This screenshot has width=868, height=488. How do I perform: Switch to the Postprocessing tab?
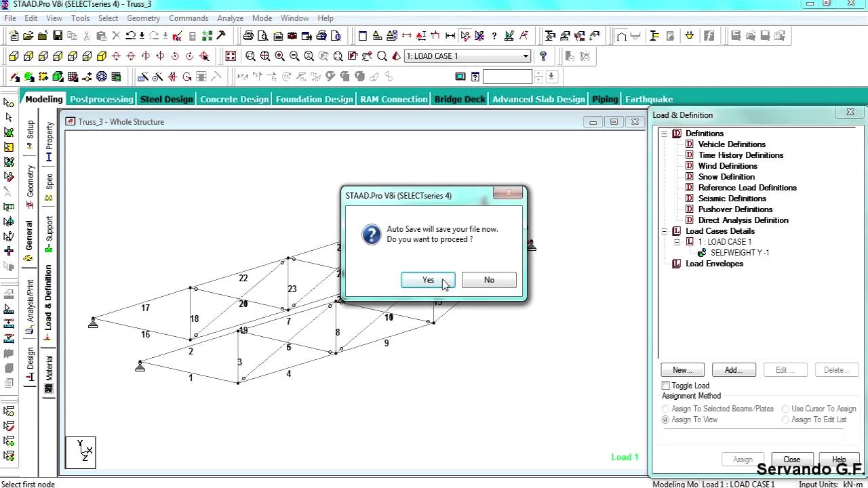point(102,99)
